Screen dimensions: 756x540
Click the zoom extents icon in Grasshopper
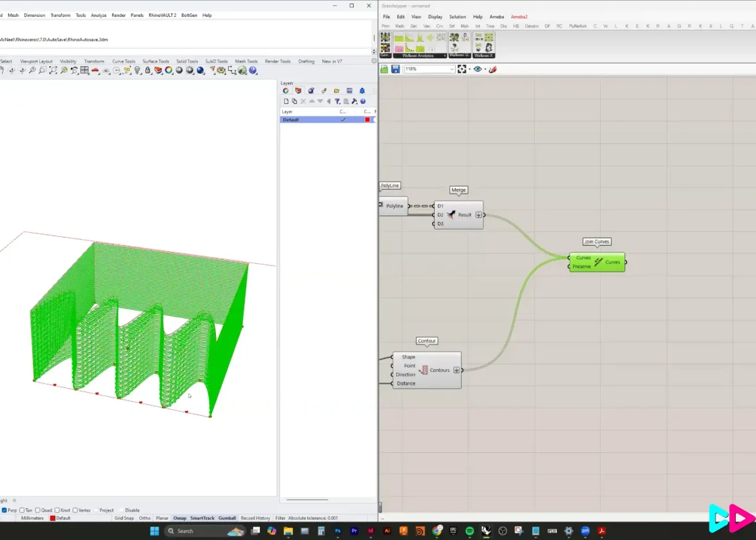click(x=462, y=69)
